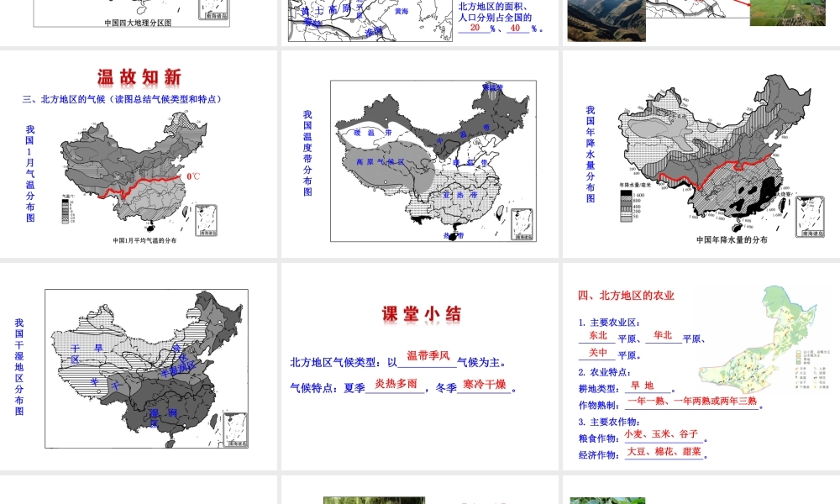The width and height of the screenshot is (840, 504).
Task: Click the red answer '小麦、玉米、谷子'
Action: pos(661,433)
